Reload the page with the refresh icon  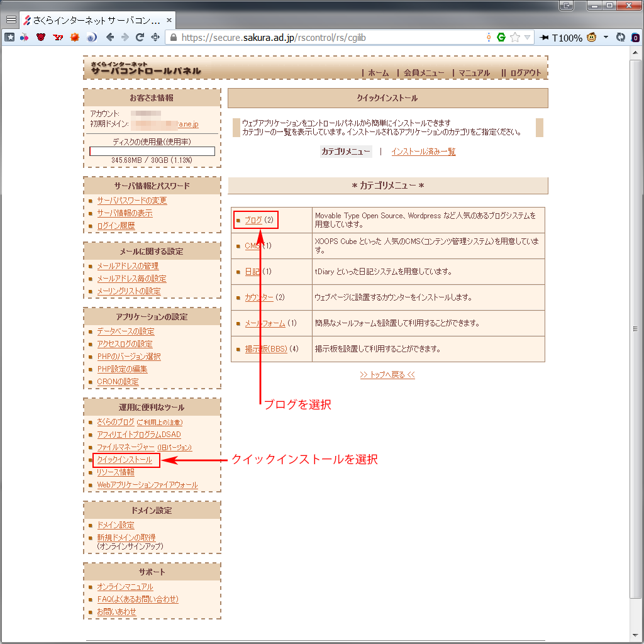tap(140, 37)
